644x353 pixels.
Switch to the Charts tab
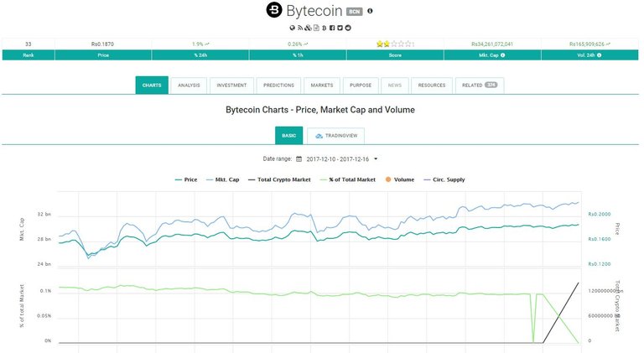(x=152, y=86)
